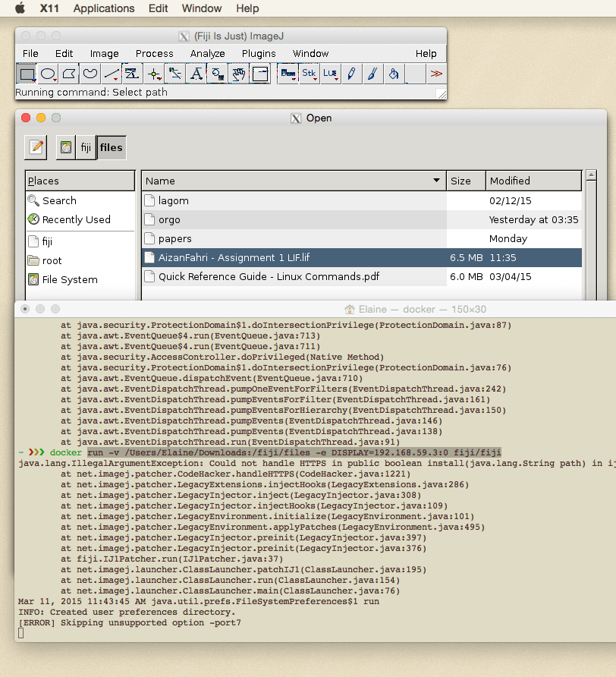
Task: Select the Point (crosshair) tool
Action: [154, 74]
